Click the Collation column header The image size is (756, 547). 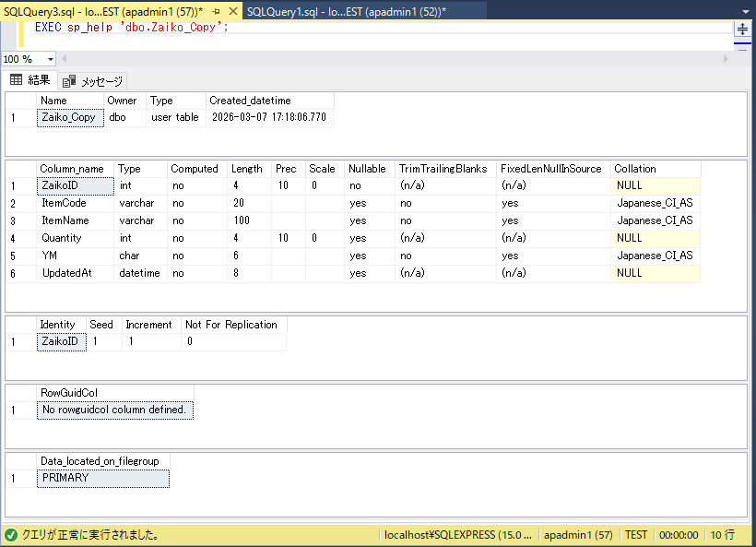click(636, 169)
